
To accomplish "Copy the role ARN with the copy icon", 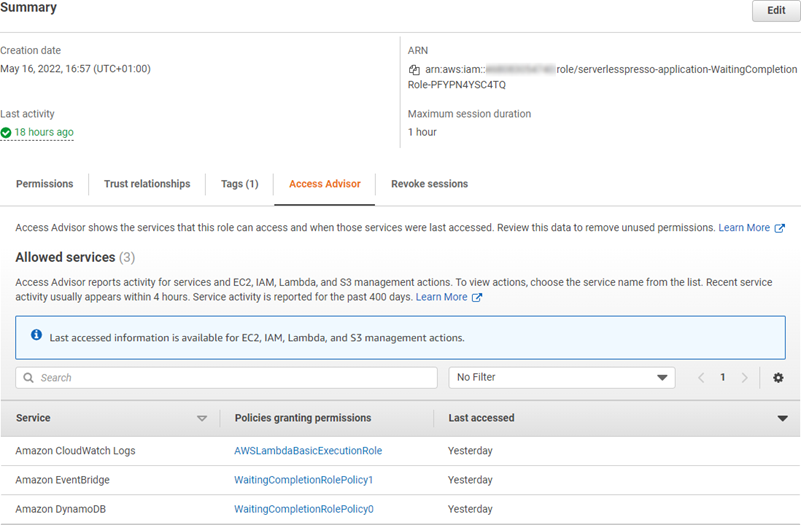I will [414, 69].
